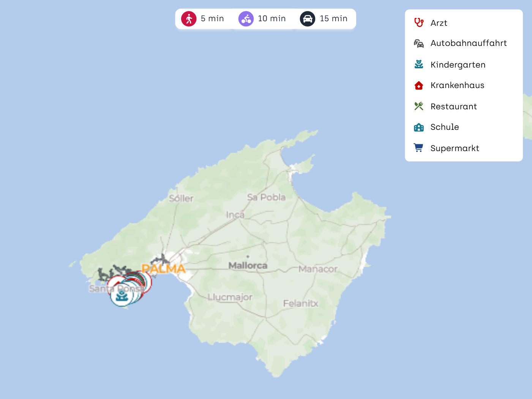Screen dimensions: 532x399
Task: Click the Manacor town label on map
Action: click(x=318, y=269)
